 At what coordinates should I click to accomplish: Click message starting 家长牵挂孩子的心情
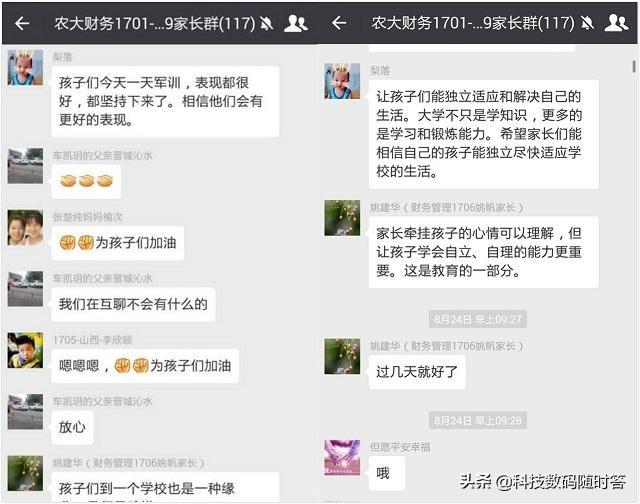click(x=484, y=252)
